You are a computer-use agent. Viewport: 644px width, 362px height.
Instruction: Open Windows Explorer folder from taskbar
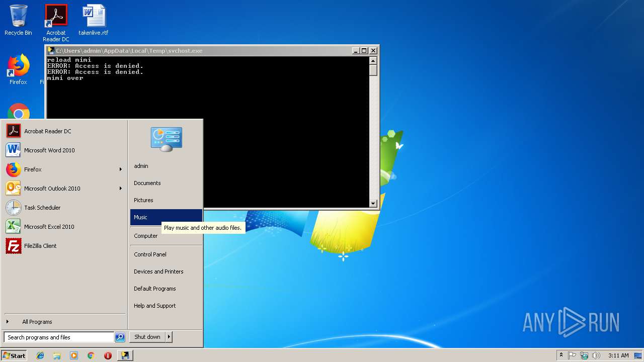click(x=57, y=355)
